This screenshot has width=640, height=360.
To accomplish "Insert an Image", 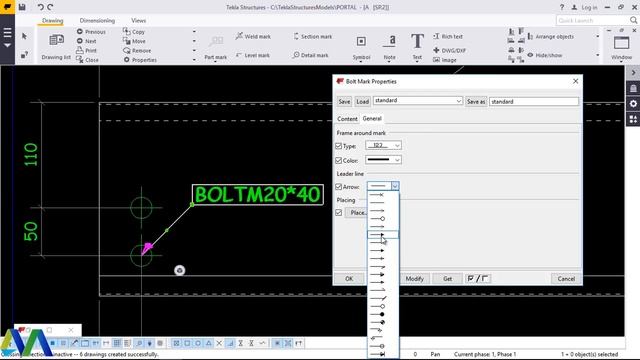I will click(445, 60).
